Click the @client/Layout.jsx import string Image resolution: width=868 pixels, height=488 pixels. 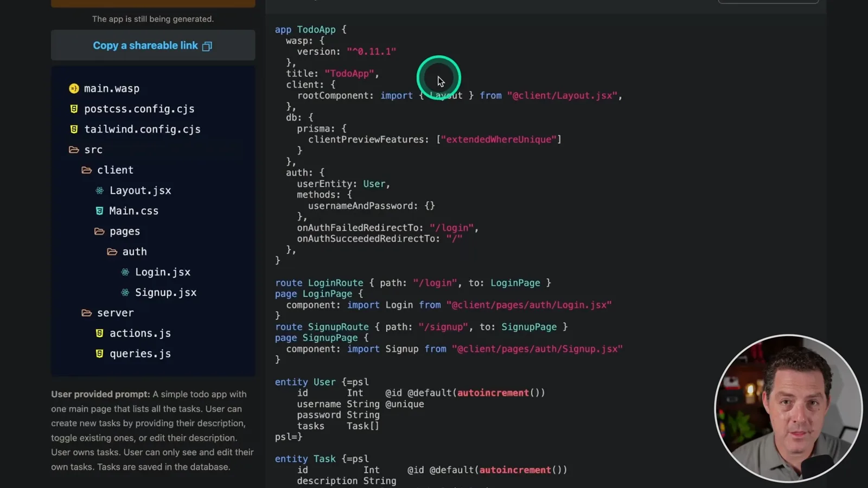point(562,95)
